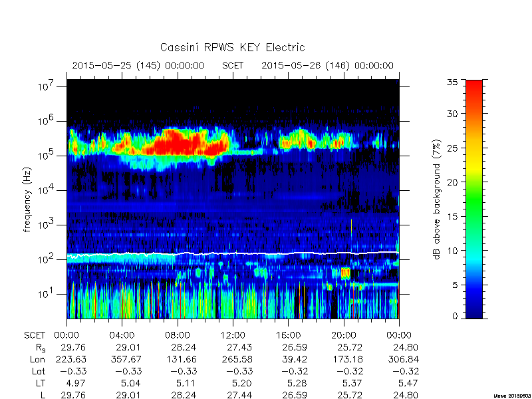Click the 'Lon' row label

(x=37, y=359)
